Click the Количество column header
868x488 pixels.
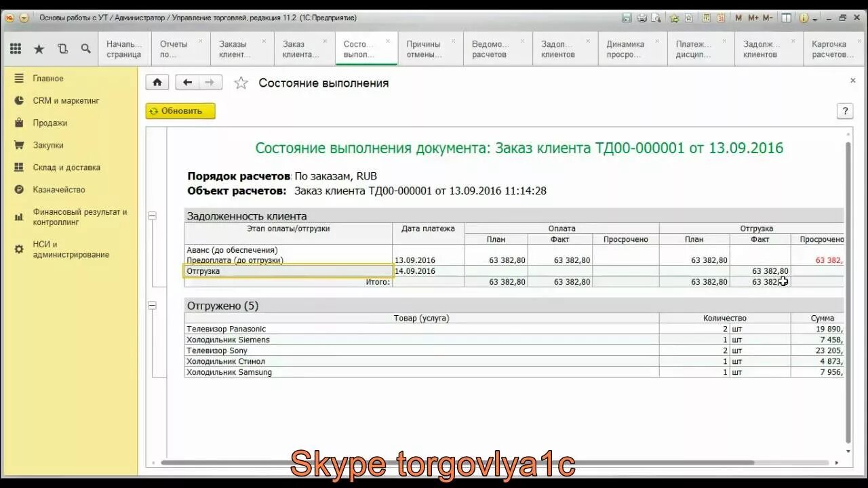coord(724,318)
